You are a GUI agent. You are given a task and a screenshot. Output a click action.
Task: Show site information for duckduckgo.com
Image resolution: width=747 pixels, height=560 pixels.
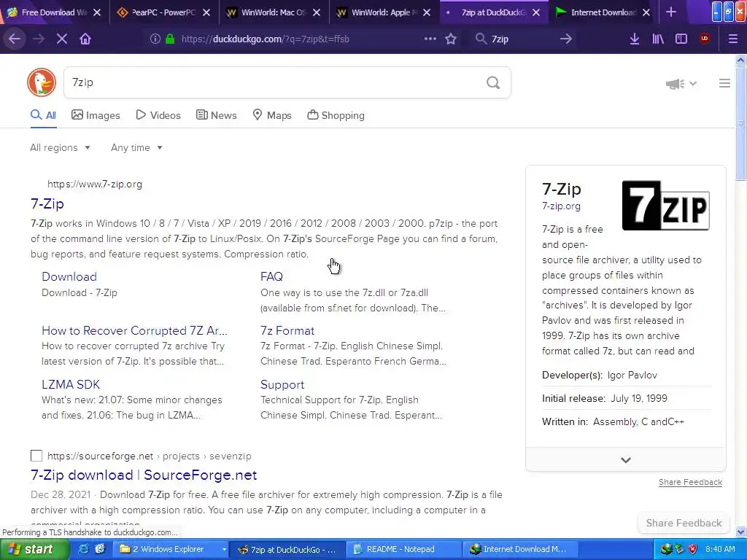pos(155,39)
